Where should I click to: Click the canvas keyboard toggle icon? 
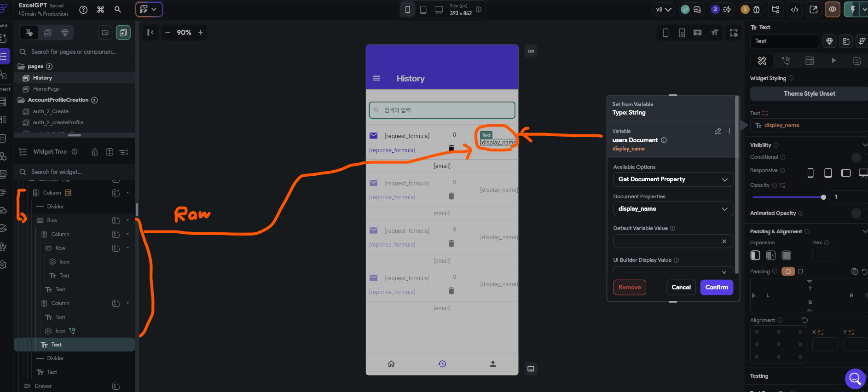pos(698,33)
